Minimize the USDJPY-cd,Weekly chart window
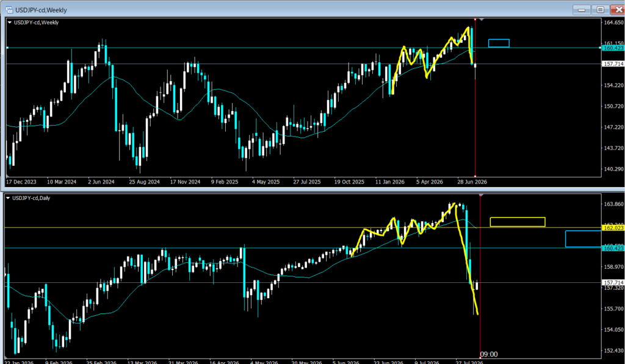The height and width of the screenshot is (364, 625). (x=582, y=10)
